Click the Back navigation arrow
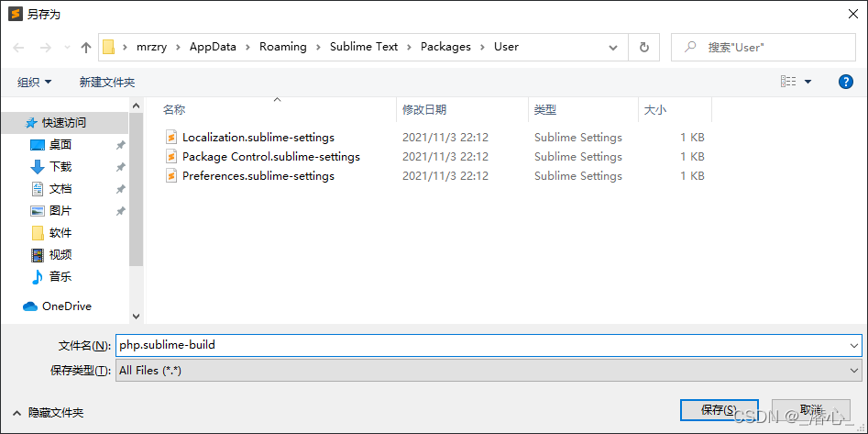Viewport: 868px width, 434px height. point(19,48)
